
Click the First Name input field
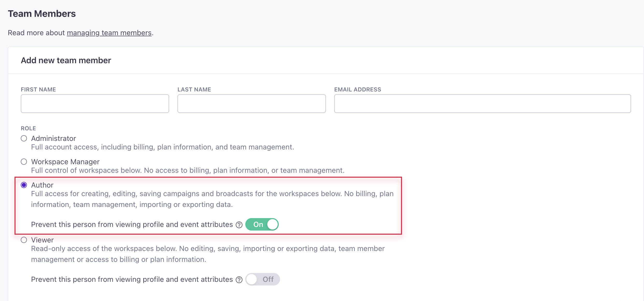(x=95, y=104)
